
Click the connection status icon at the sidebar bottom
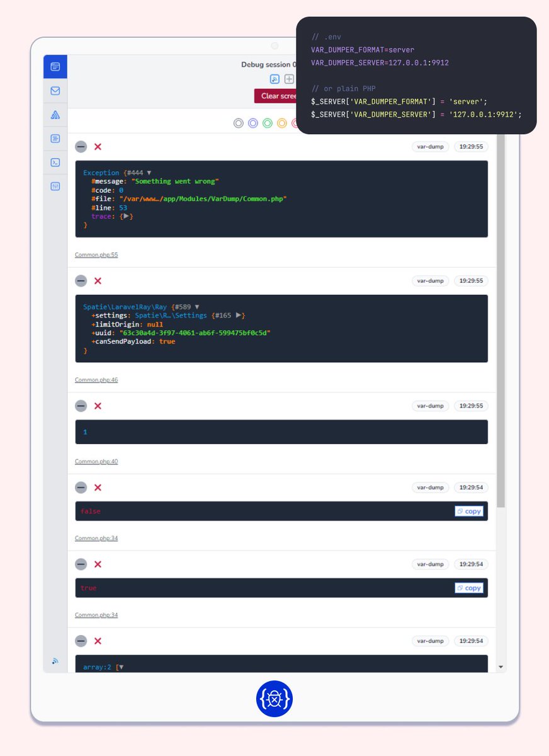click(x=55, y=661)
